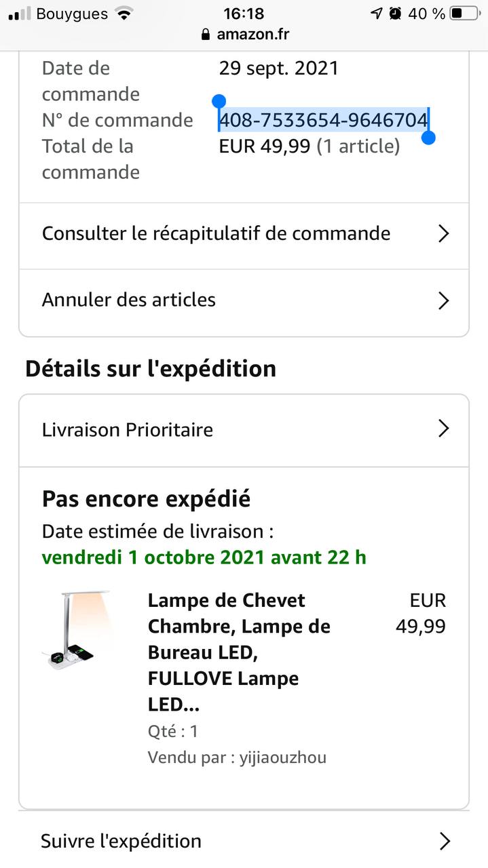Tap the battery icon in status bar
Image resolution: width=488 pixels, height=868 pixels.
pos(464,14)
